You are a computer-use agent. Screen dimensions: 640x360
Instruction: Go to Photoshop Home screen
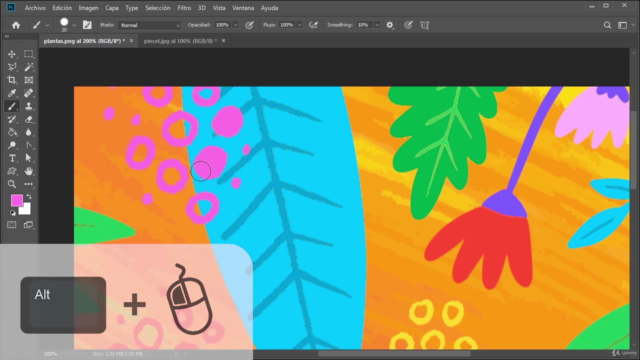coord(16,25)
